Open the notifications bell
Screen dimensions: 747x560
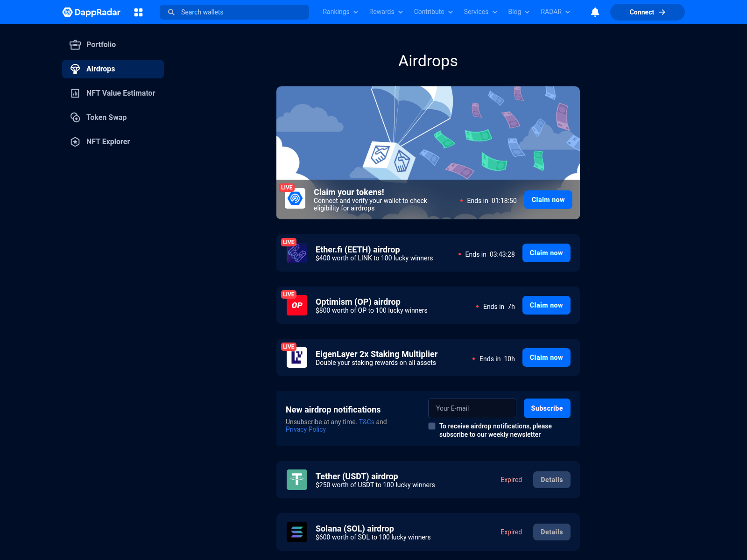click(595, 12)
